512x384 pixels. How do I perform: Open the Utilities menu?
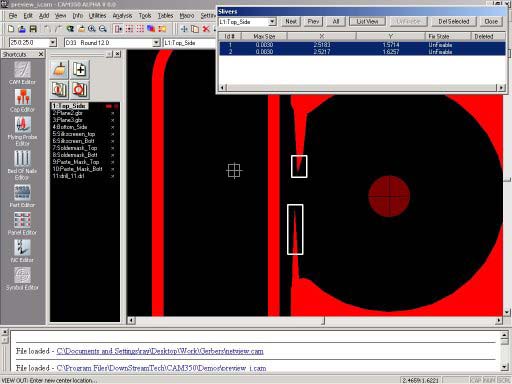click(97, 16)
